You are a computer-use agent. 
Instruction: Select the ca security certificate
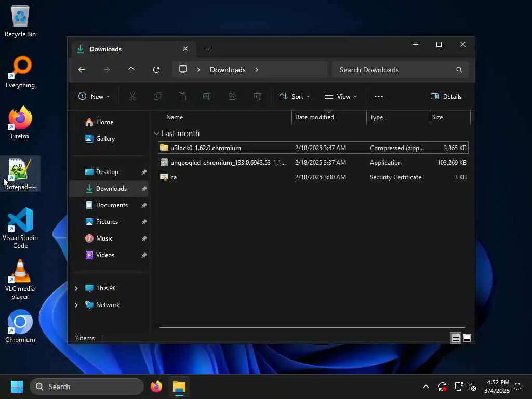pyautogui.click(x=313, y=177)
